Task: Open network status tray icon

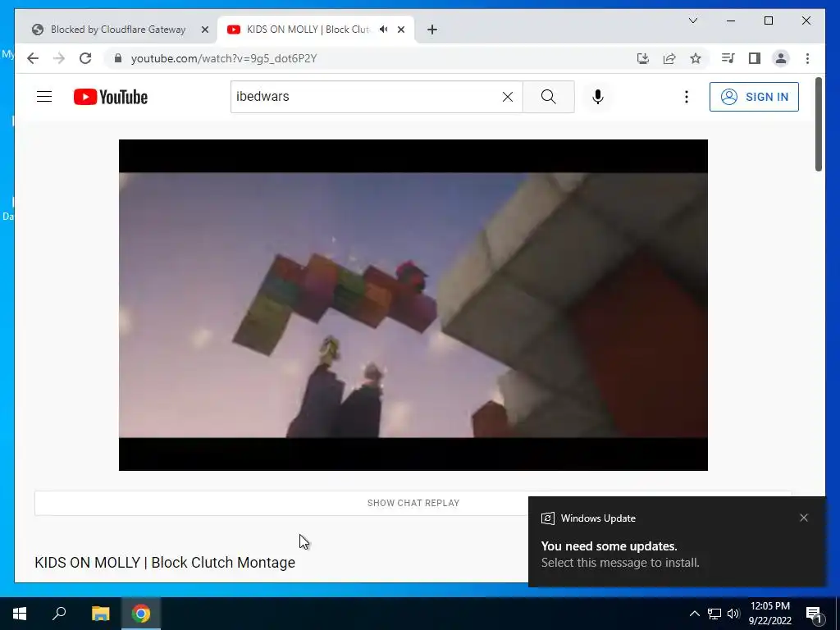Action: tap(714, 614)
